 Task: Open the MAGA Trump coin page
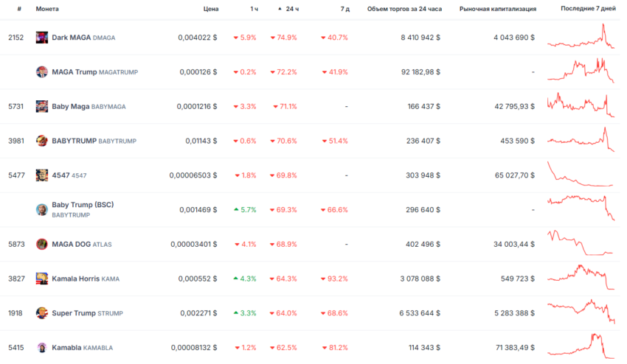(94, 72)
